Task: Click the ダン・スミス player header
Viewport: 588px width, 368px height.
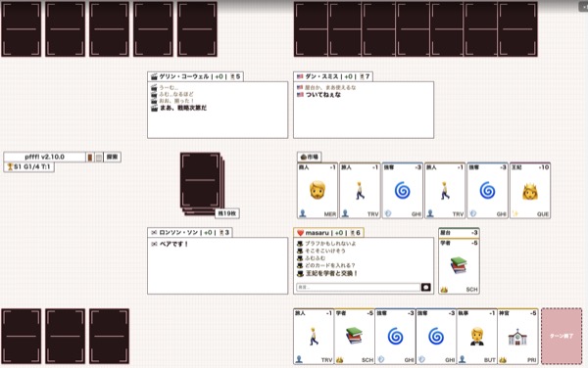Action: (333, 76)
